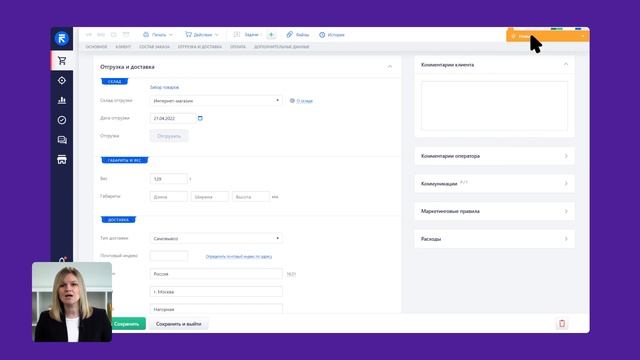Open the calendar picker for shipment date
640x360 pixels.
[x=200, y=118]
